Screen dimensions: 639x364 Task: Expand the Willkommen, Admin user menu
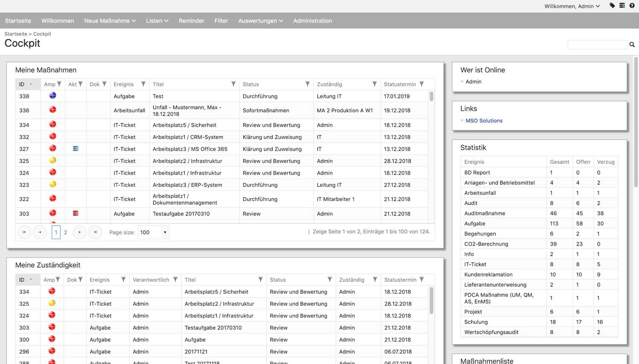tap(572, 6)
